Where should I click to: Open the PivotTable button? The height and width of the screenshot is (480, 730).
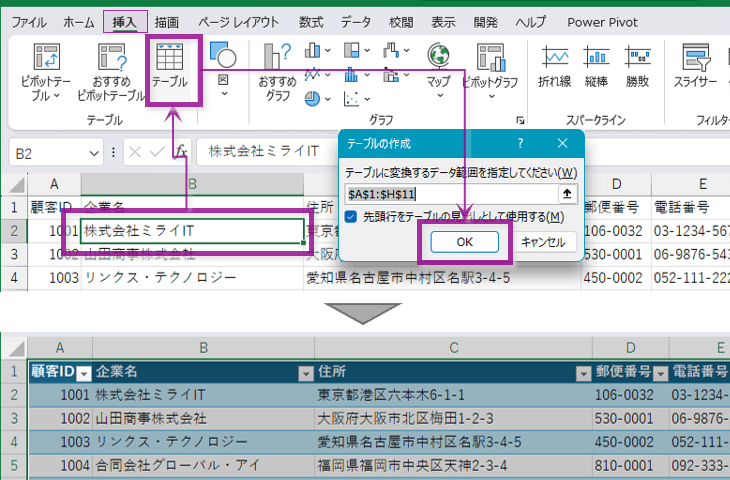[46, 72]
